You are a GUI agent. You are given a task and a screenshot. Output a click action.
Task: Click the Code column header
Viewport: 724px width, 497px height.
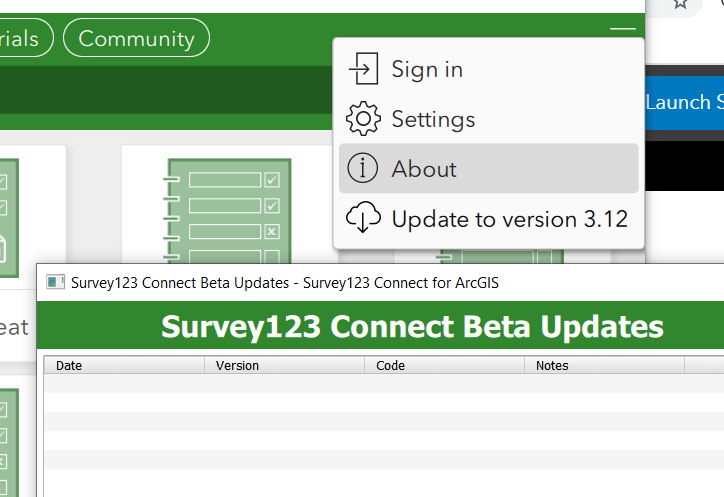444,366
